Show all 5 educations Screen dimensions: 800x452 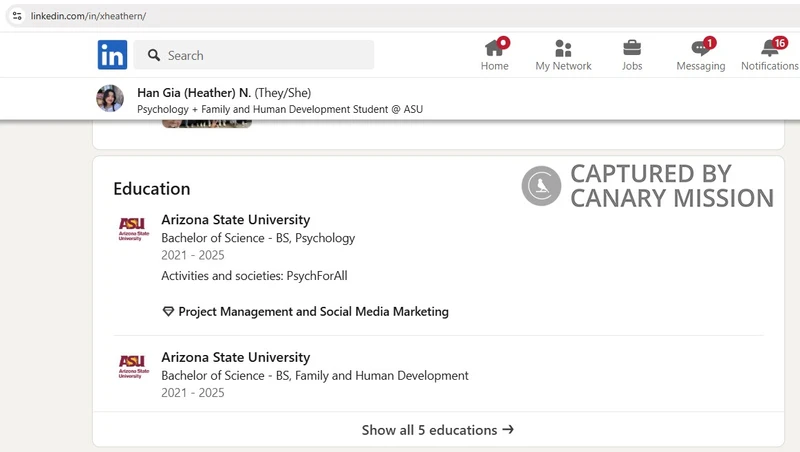pyautogui.click(x=438, y=430)
